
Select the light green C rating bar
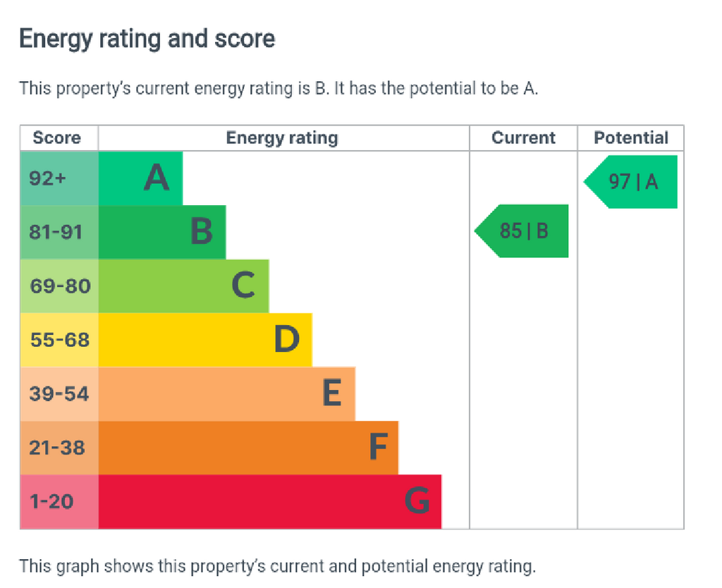(x=184, y=286)
